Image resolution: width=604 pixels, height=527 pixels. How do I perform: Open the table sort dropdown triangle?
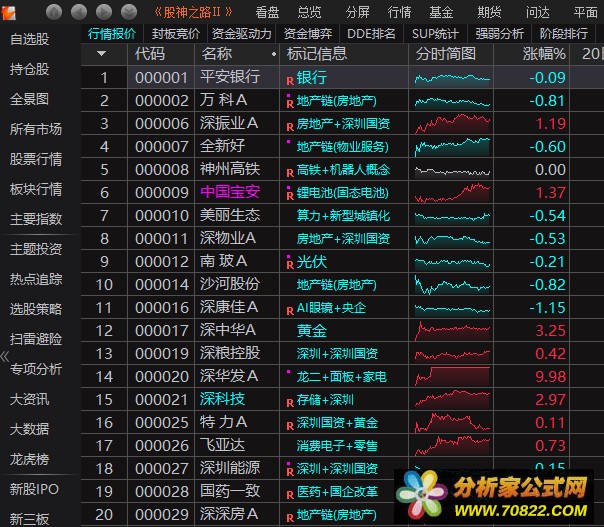[x=102, y=54]
